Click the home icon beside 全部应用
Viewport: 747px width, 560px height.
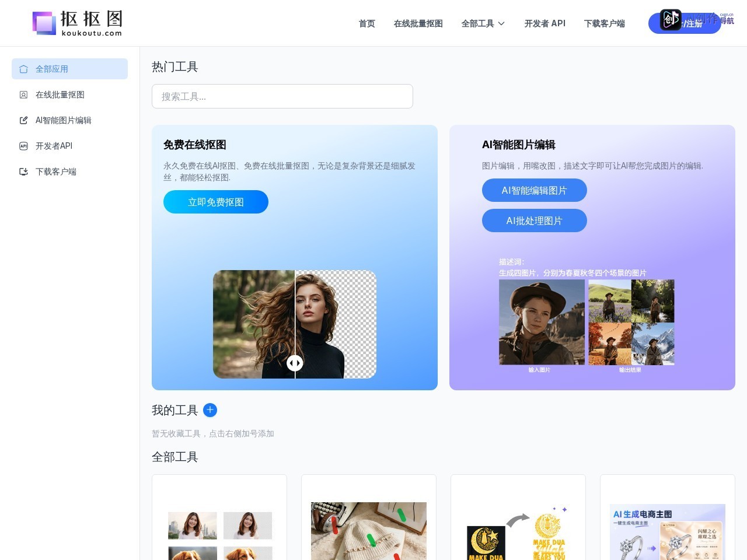click(23, 69)
